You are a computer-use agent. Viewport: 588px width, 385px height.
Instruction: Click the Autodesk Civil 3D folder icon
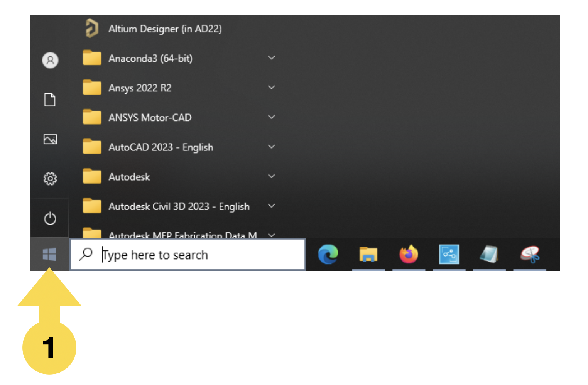(92, 206)
